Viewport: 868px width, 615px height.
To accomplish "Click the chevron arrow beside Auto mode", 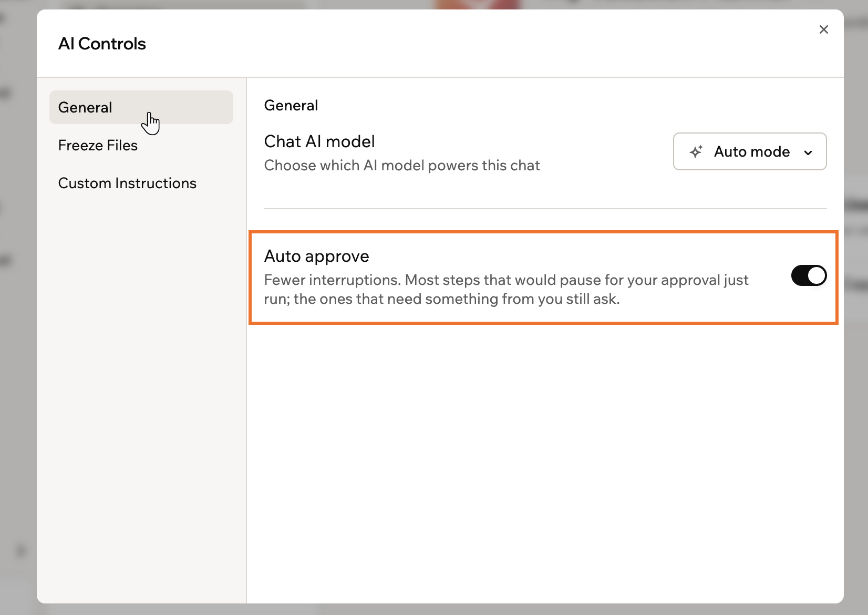I will coord(808,152).
